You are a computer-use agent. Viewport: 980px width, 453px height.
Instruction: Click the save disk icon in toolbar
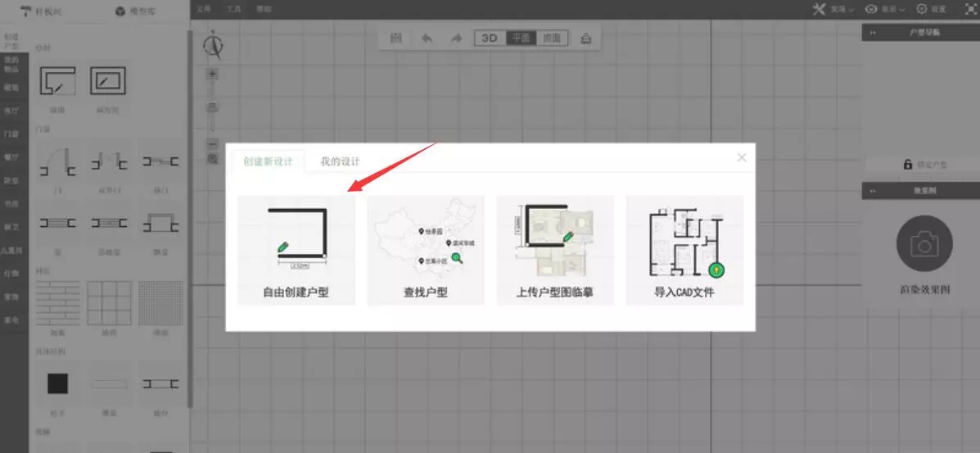[x=396, y=39]
